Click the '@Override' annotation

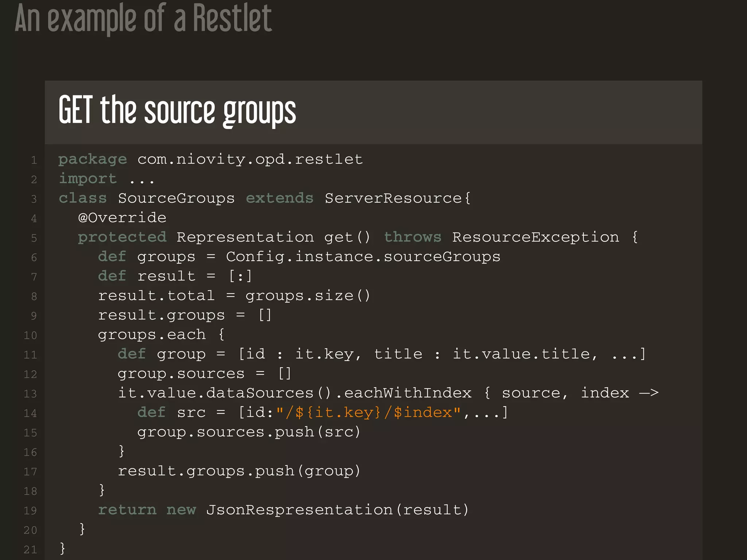click(122, 218)
